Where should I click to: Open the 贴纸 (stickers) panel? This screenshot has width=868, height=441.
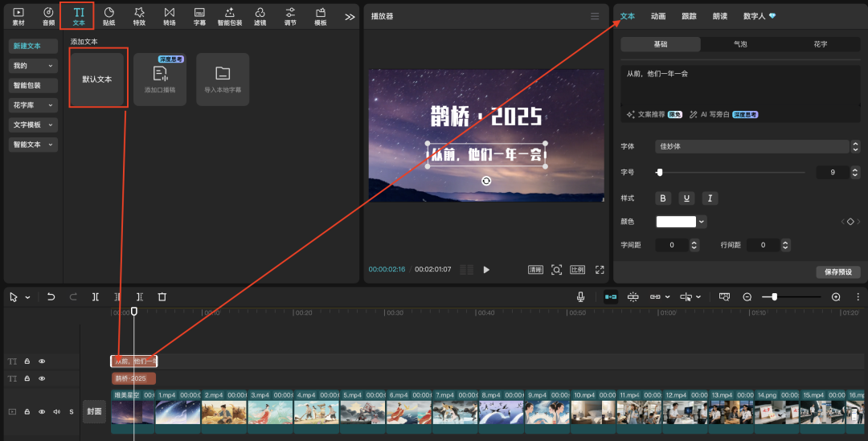108,16
